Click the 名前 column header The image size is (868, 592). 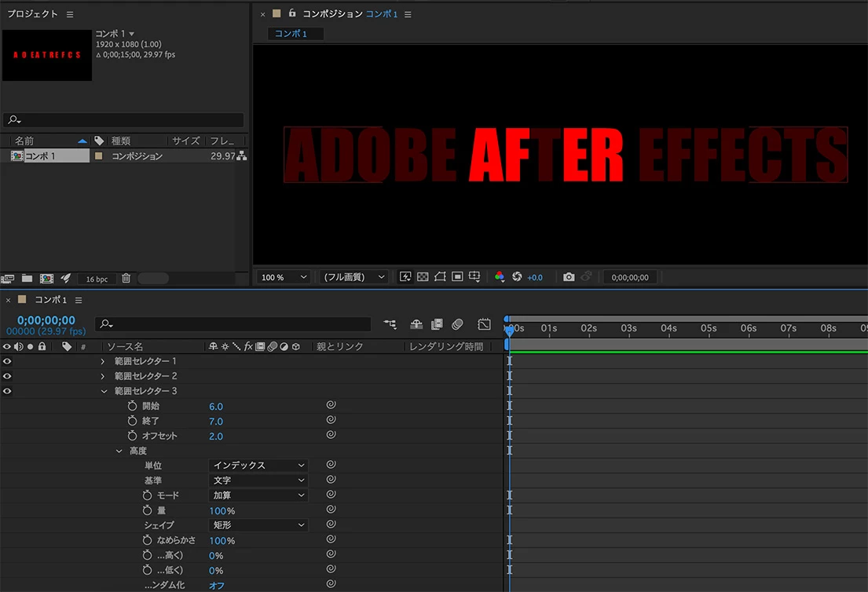(24, 141)
